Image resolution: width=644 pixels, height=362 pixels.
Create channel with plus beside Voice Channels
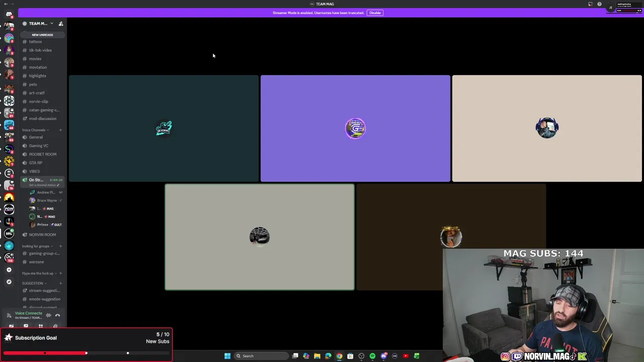[x=60, y=130]
